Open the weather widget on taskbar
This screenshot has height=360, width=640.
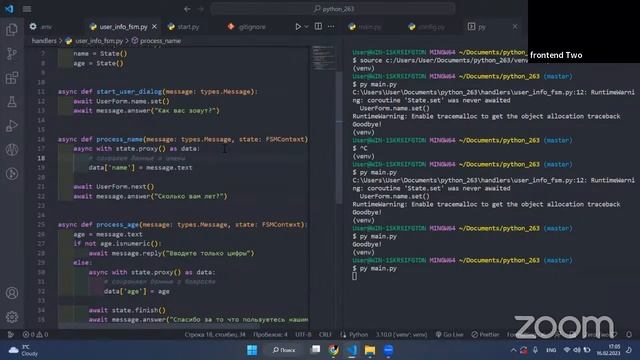click(x=23, y=350)
